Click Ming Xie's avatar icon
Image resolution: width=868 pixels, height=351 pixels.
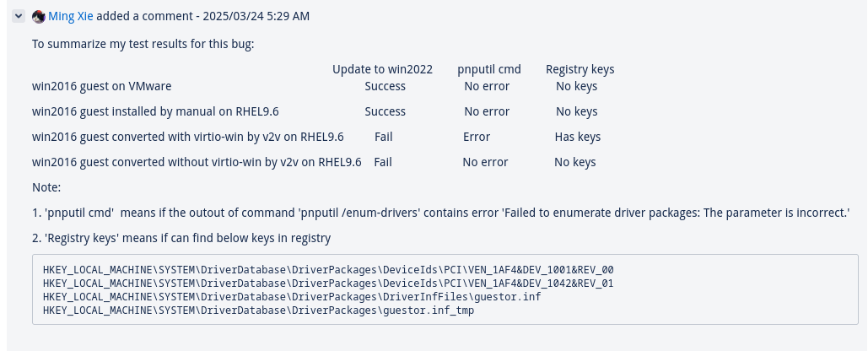tap(39, 17)
